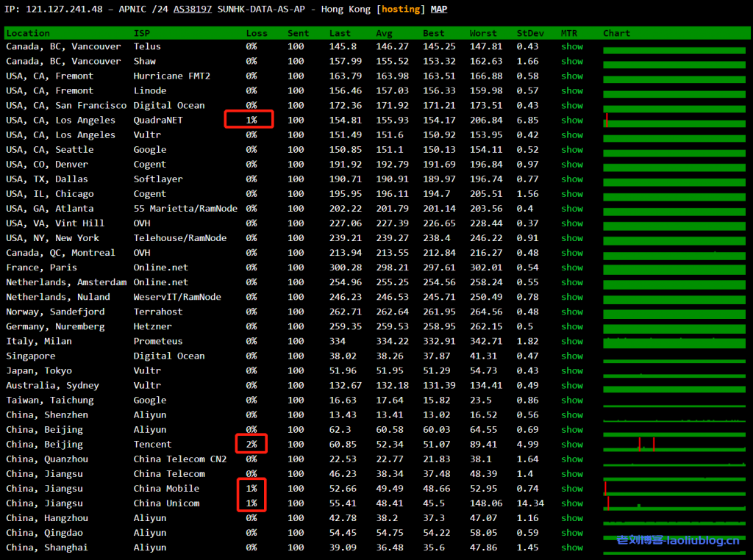Click the MAP link at top
Screen dimensions: 753x560
pyautogui.click(x=439, y=10)
